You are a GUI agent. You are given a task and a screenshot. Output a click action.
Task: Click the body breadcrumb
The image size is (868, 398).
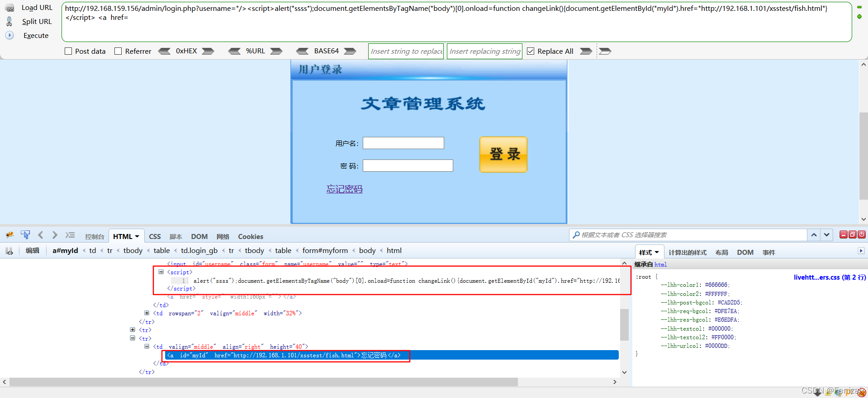tap(367, 251)
